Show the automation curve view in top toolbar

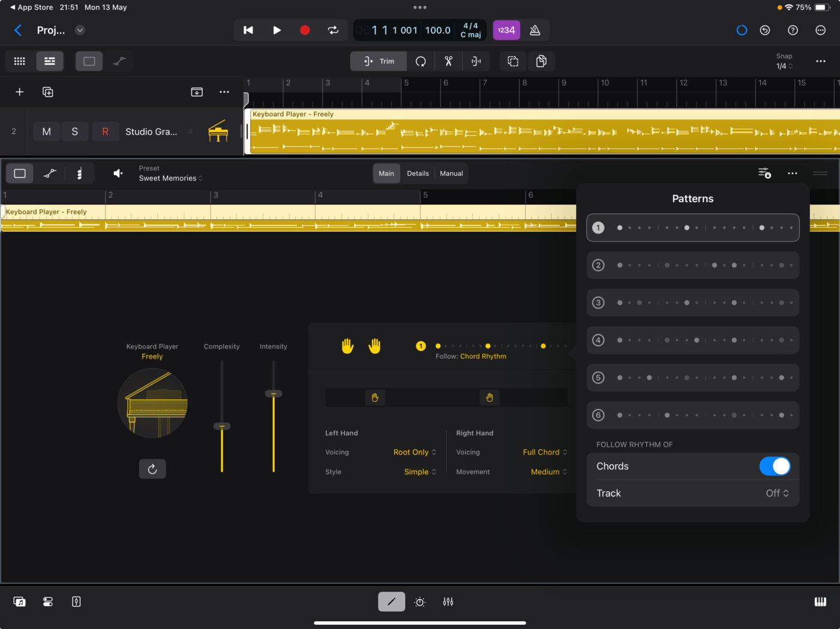[119, 61]
